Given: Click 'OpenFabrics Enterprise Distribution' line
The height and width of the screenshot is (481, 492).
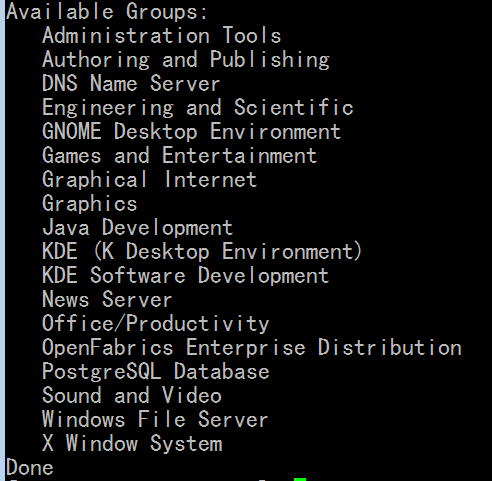Looking at the screenshot, I should (252, 348).
